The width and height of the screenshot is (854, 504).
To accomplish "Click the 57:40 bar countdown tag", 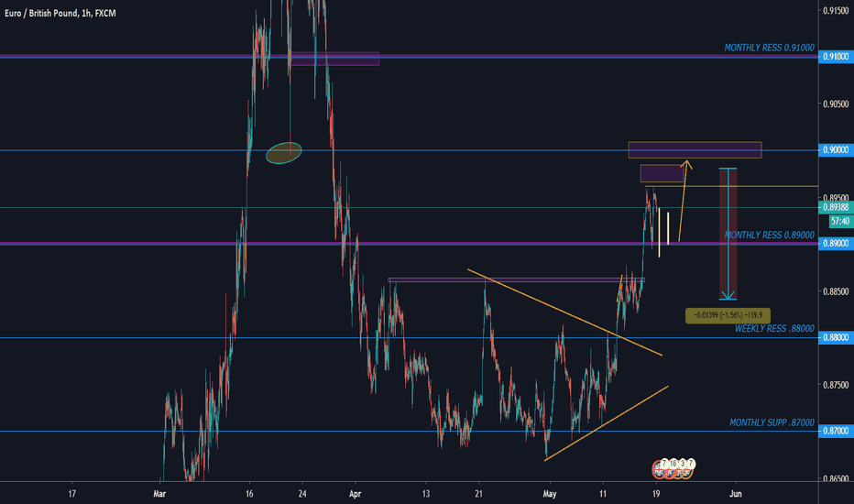I will coord(840,221).
